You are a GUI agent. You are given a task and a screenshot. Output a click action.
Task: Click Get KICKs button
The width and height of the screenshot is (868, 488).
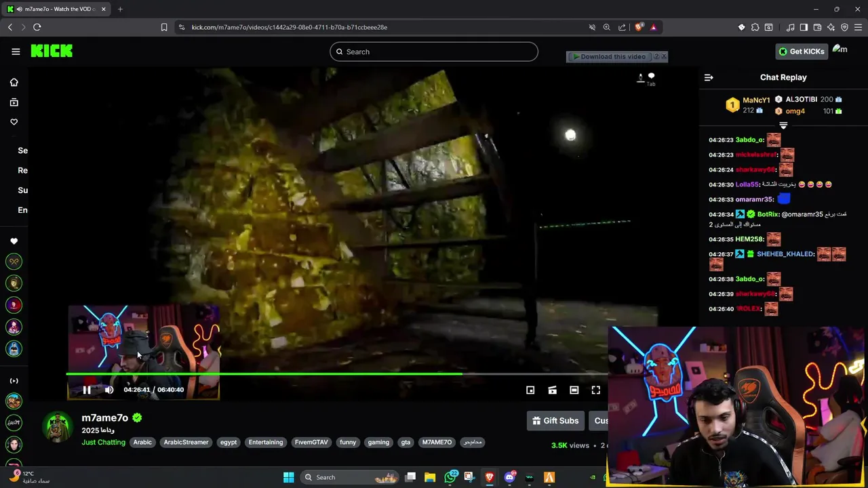click(x=802, y=52)
